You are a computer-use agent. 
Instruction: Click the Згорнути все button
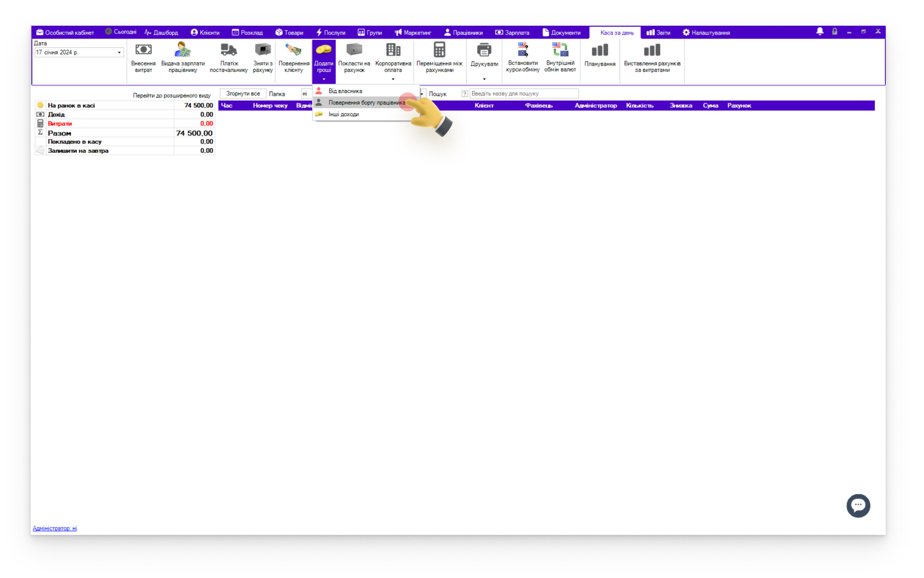243,94
